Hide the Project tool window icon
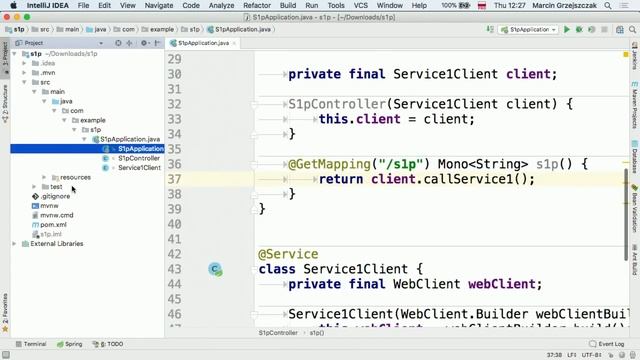This screenshot has height=360, width=640. click(157, 43)
